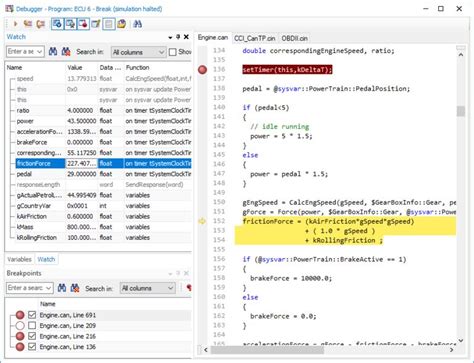The width and height of the screenshot is (474, 363).
Task: Click the scroll-right arrow of code editor
Action: click(452, 350)
